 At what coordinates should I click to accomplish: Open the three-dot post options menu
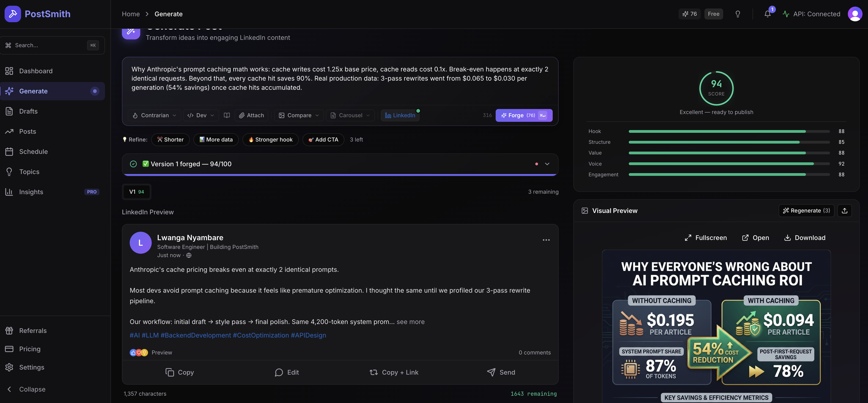pyautogui.click(x=546, y=240)
